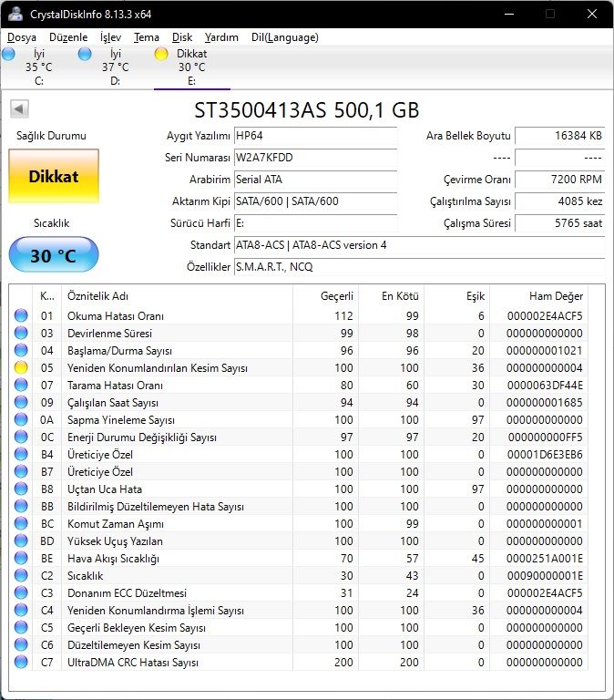Open the Tema menu
The width and height of the screenshot is (614, 700).
pyautogui.click(x=147, y=37)
